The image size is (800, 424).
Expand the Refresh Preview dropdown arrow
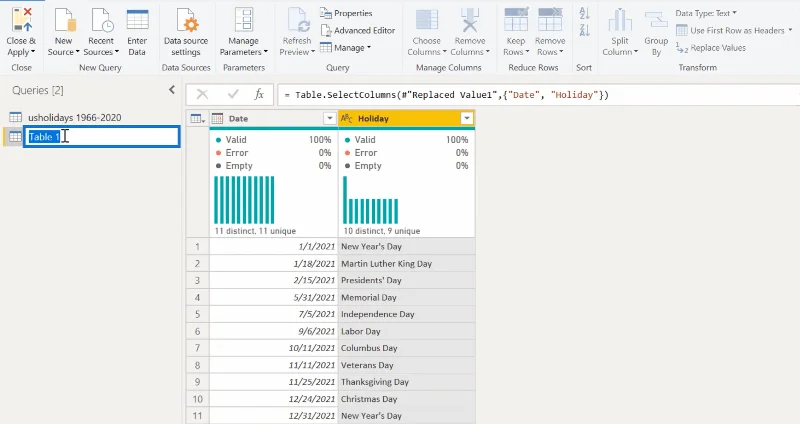point(312,52)
